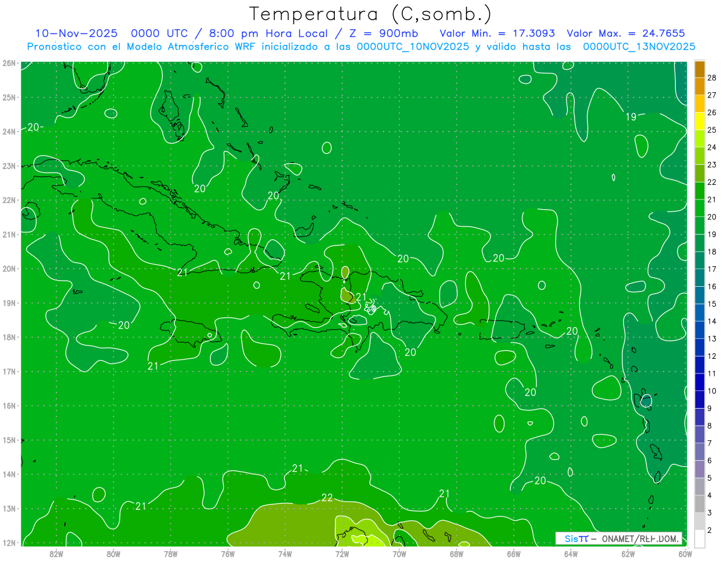The image size is (728, 562).
Task: Click the "66W" longitude axis label
Action: click(514, 554)
